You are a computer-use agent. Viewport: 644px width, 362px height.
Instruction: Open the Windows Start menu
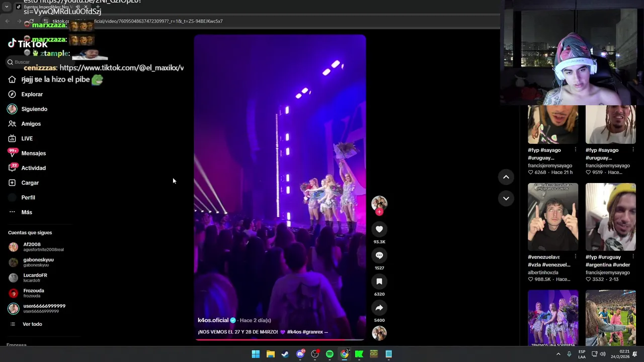pyautogui.click(x=256, y=354)
